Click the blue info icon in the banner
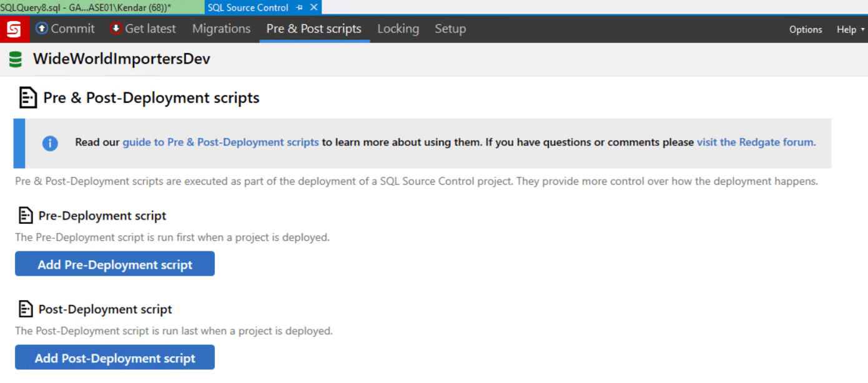This screenshot has width=868, height=383. [x=50, y=143]
